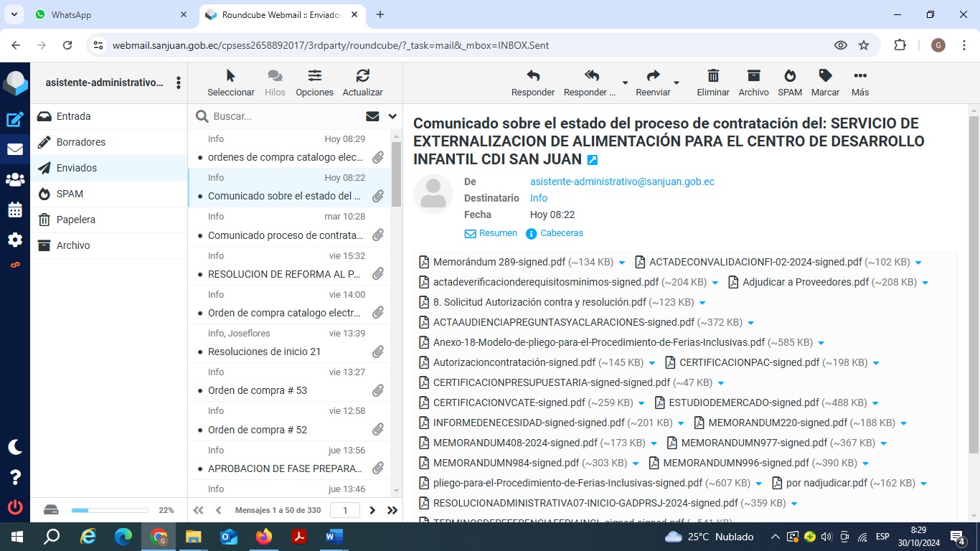Expand search options chevron
The width and height of the screenshot is (980, 551).
coord(392,116)
